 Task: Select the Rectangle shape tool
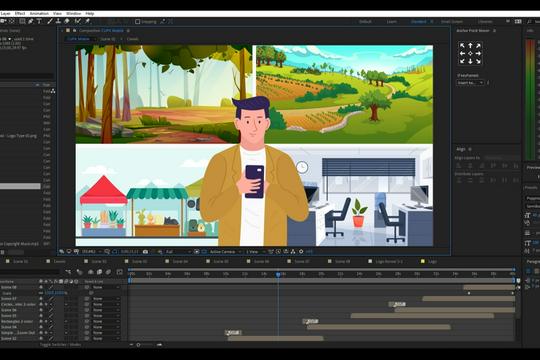click(x=22, y=21)
